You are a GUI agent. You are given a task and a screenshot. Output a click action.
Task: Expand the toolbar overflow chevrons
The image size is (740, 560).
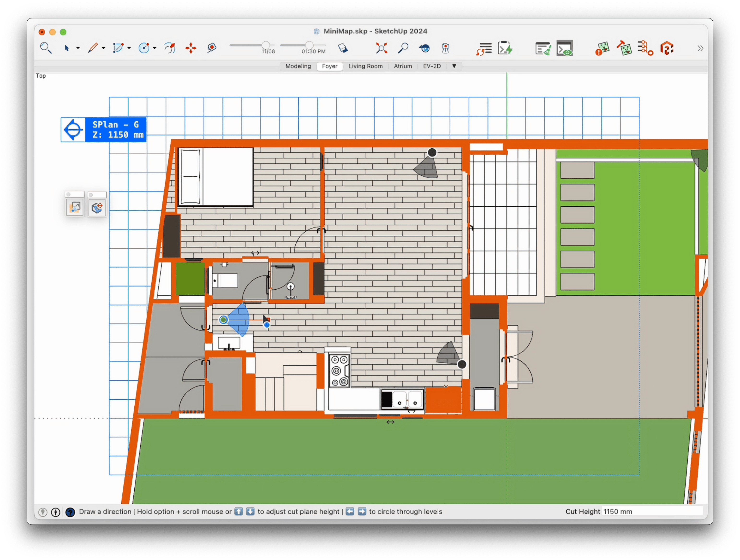700,48
